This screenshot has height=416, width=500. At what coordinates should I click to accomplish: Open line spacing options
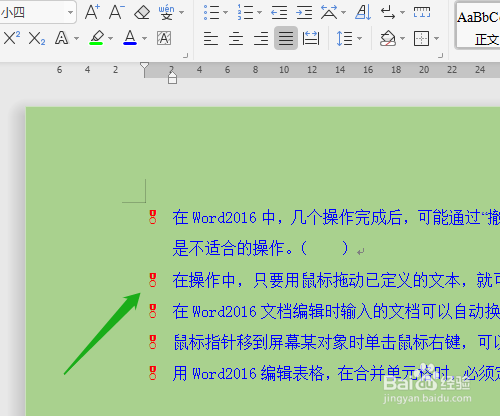[344, 38]
